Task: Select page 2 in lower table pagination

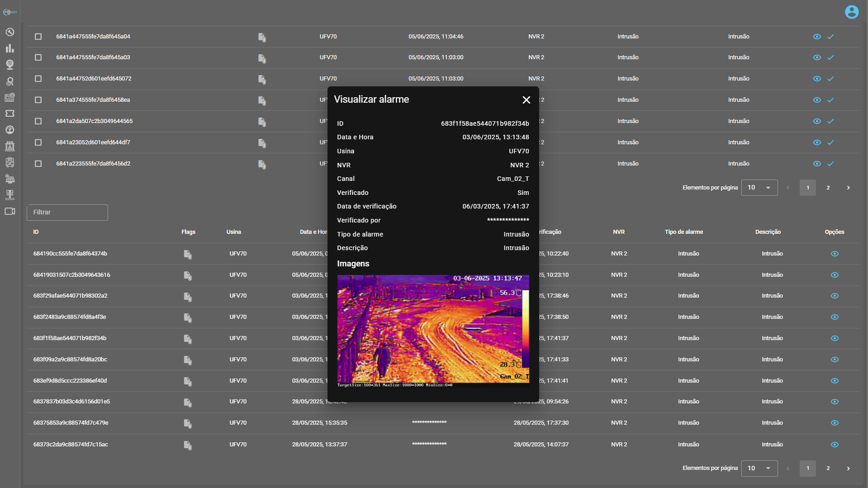Action: pyautogui.click(x=828, y=469)
